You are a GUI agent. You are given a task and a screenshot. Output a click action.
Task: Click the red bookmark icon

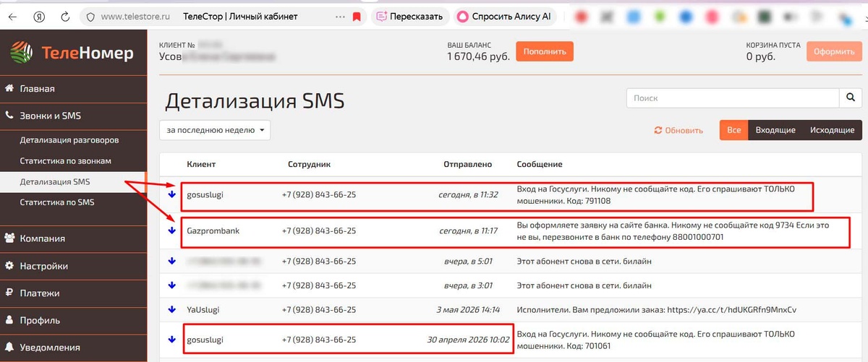[357, 16]
